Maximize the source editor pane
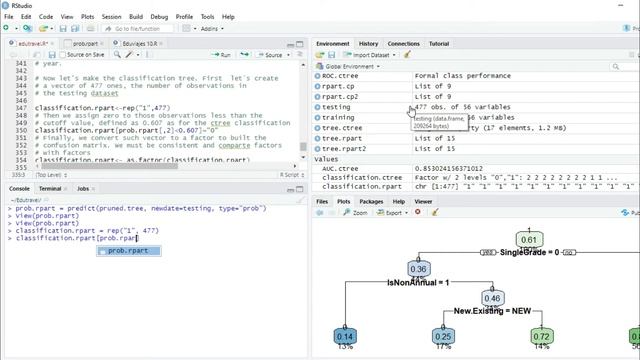The image size is (640, 360). coord(300,44)
